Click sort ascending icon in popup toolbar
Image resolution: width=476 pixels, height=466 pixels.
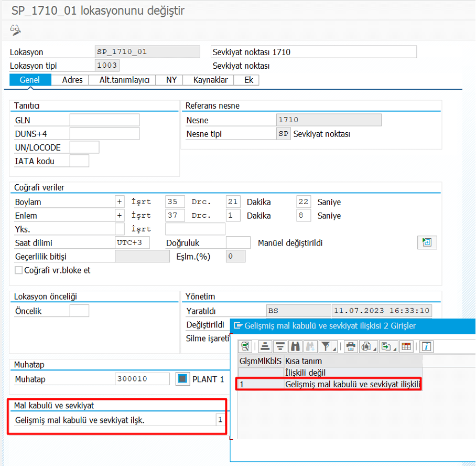point(265,346)
